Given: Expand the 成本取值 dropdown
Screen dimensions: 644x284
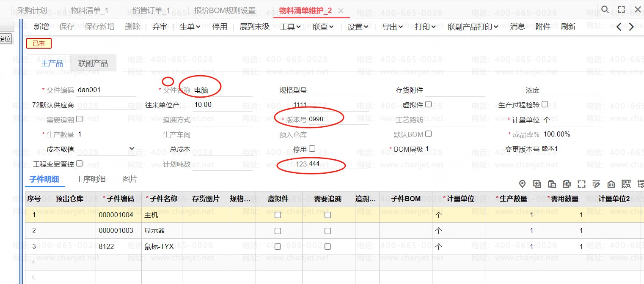Looking at the screenshot, I should (x=132, y=149).
